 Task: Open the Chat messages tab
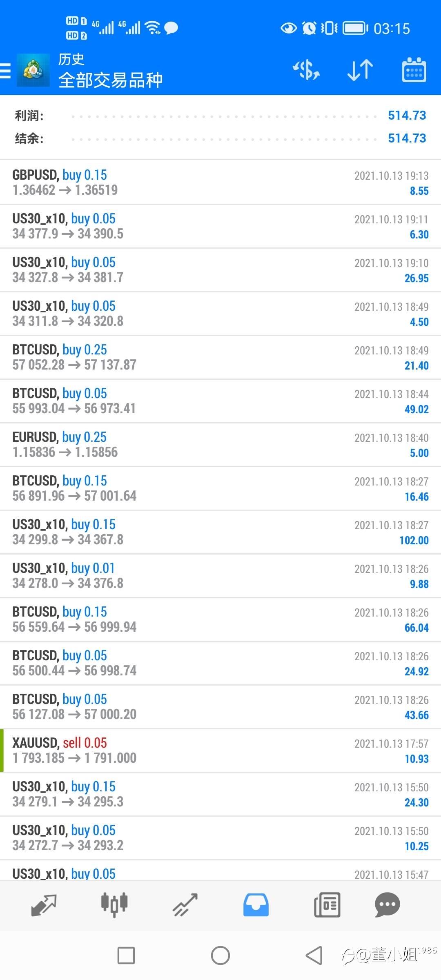(x=387, y=905)
